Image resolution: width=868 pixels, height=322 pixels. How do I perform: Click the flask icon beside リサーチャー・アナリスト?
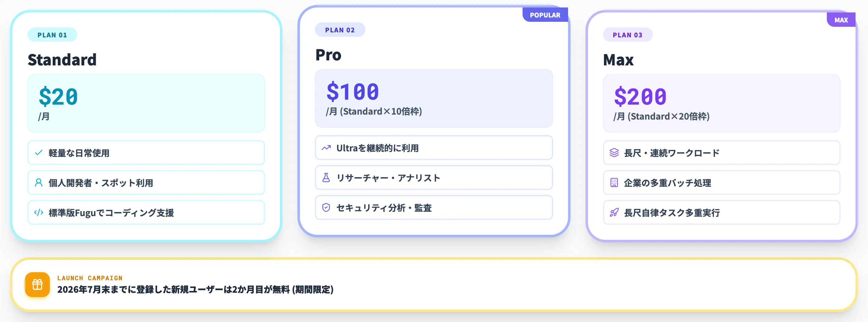click(x=326, y=178)
